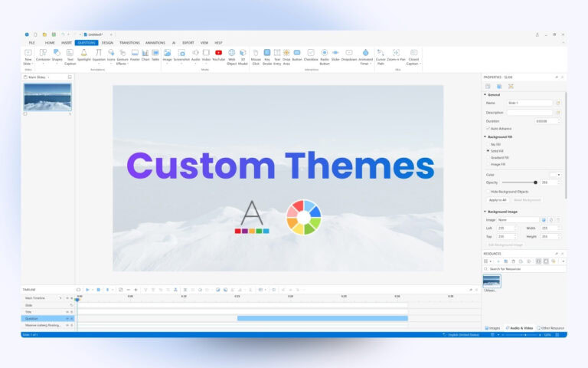The height and width of the screenshot is (368, 588).
Task: Select the Image Fill radio option
Action: click(x=488, y=165)
